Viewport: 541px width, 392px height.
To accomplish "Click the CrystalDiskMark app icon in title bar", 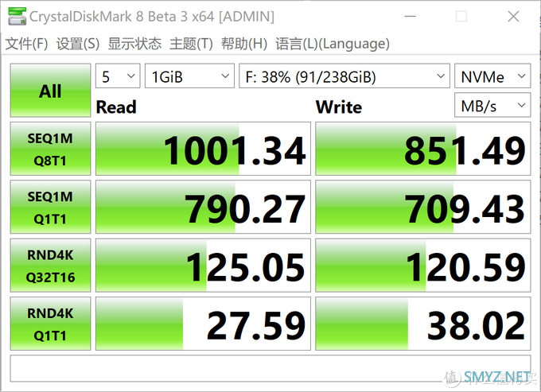I will [17, 16].
